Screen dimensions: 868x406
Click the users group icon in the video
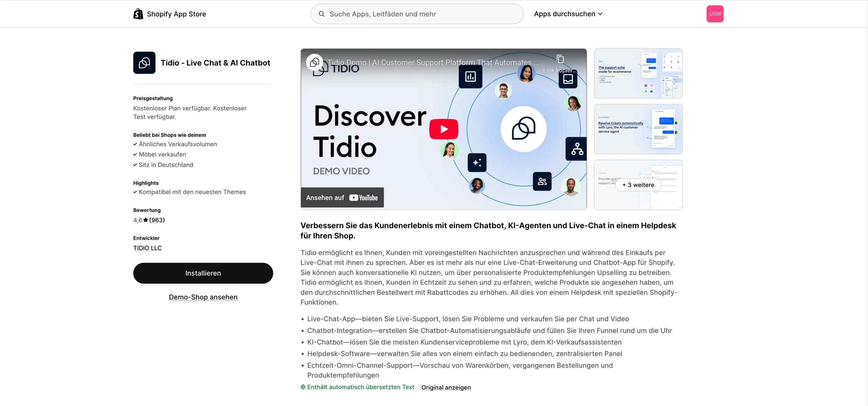pyautogui.click(x=542, y=181)
